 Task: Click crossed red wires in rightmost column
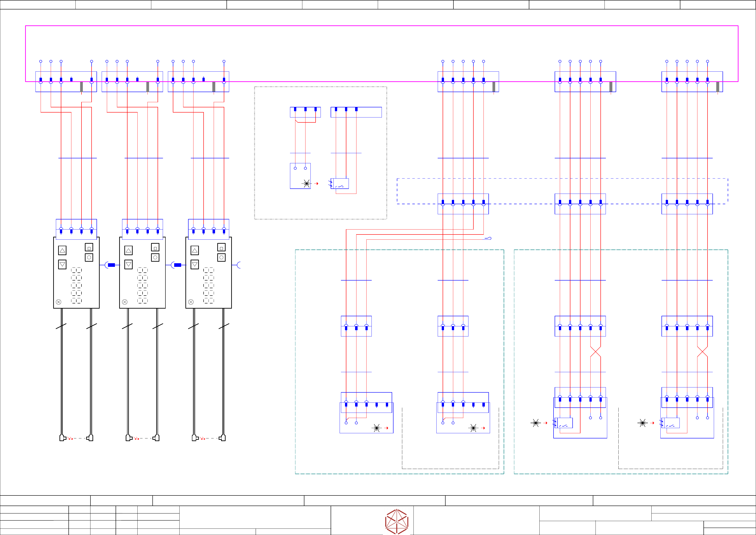[x=702, y=352]
